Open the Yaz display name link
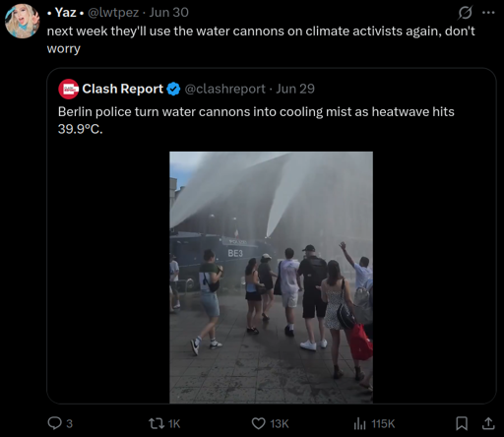 [x=65, y=13]
